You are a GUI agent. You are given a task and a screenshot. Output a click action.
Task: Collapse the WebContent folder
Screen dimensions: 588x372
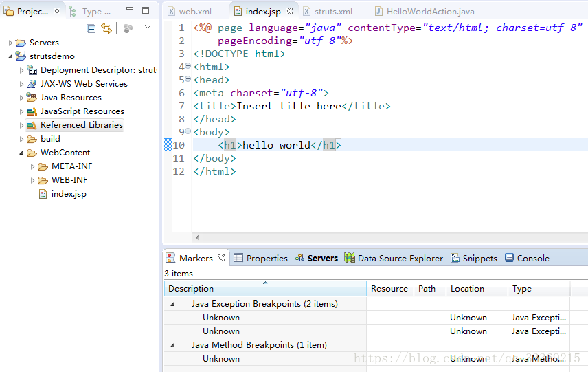click(x=21, y=153)
